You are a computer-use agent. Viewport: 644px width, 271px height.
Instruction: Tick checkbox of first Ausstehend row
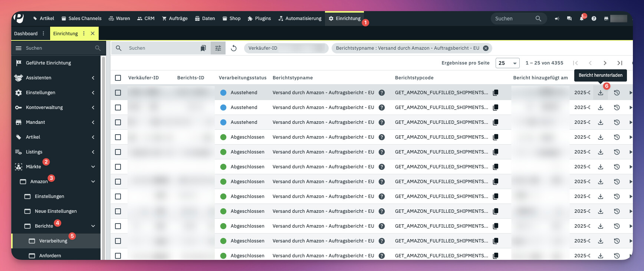coord(118,93)
